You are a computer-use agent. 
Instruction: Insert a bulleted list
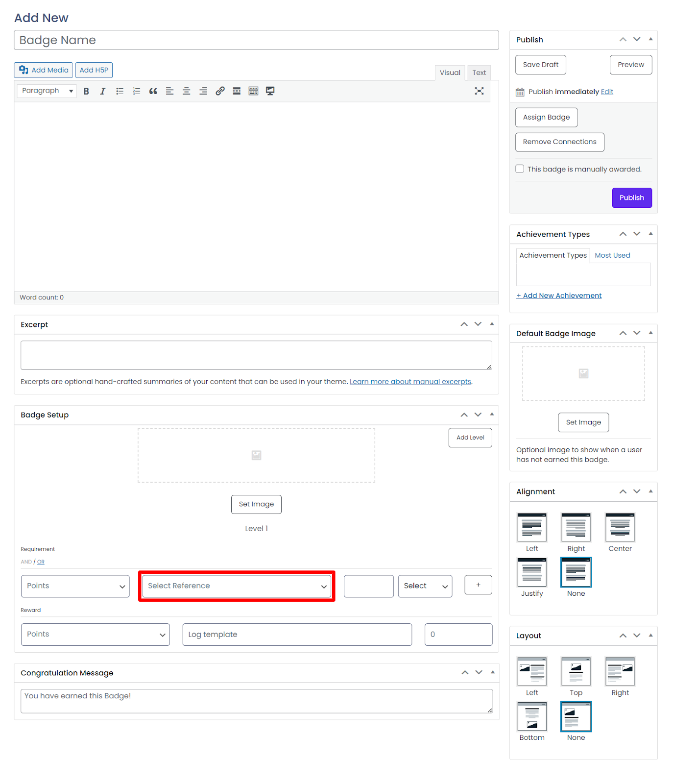120,91
